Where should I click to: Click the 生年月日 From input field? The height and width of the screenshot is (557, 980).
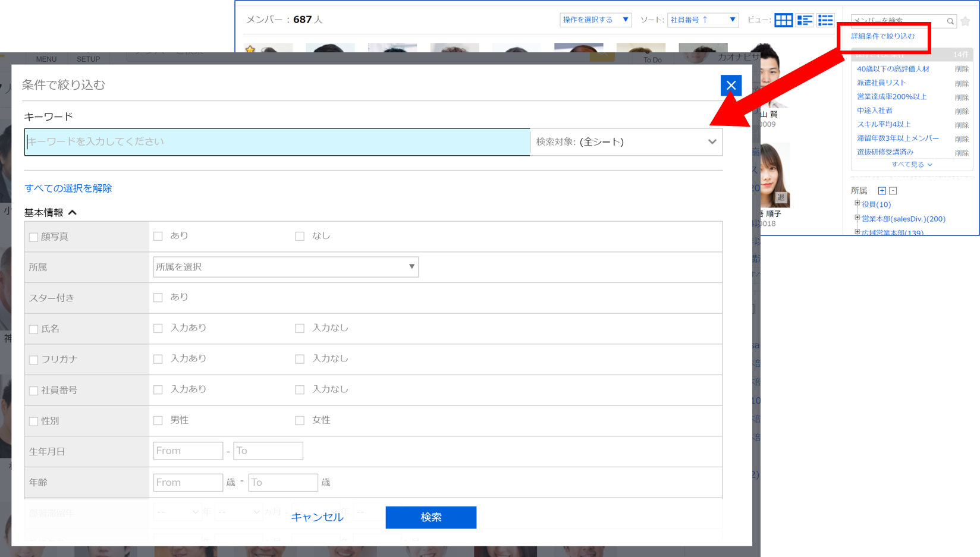point(188,451)
